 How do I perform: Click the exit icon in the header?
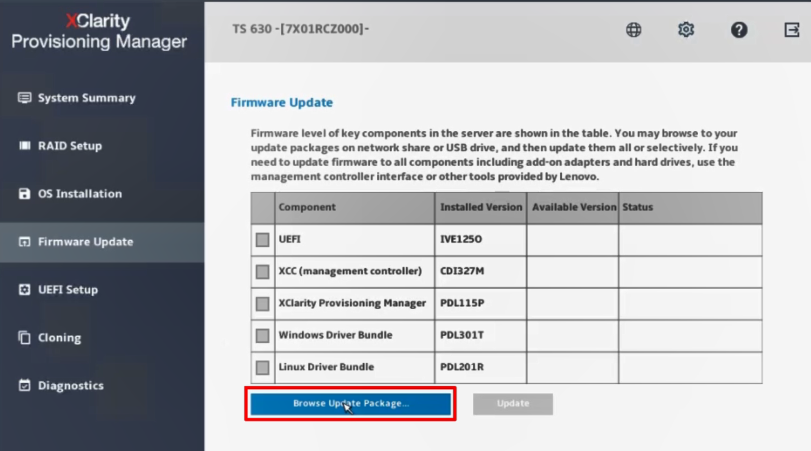(792, 30)
